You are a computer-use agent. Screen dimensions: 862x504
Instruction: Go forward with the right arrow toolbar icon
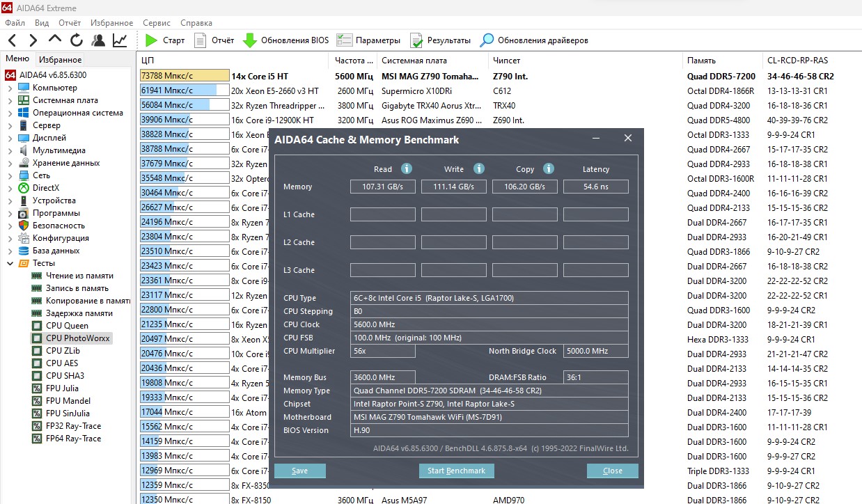(33, 40)
